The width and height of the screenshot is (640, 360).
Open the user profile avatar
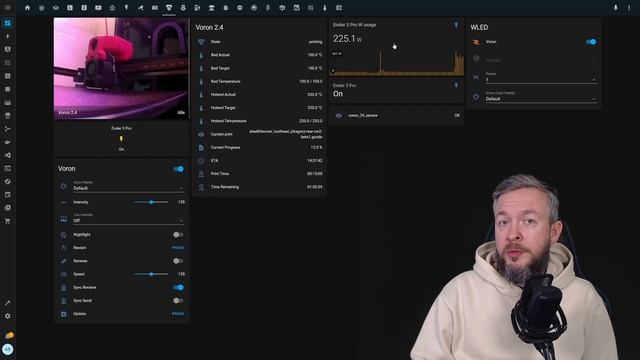(8, 349)
